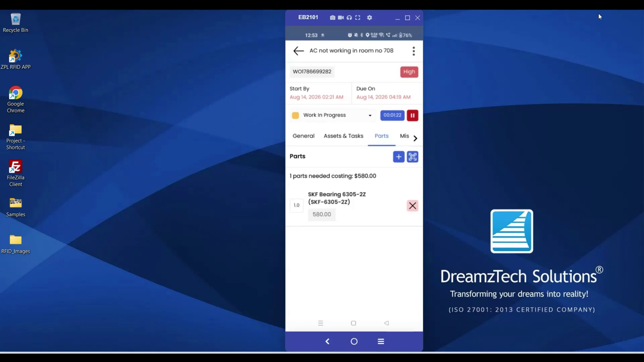Close the EB2101 window

tap(418, 18)
